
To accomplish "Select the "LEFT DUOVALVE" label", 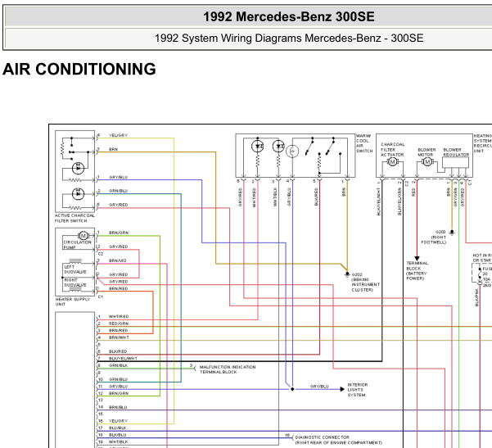I will click(75, 269).
